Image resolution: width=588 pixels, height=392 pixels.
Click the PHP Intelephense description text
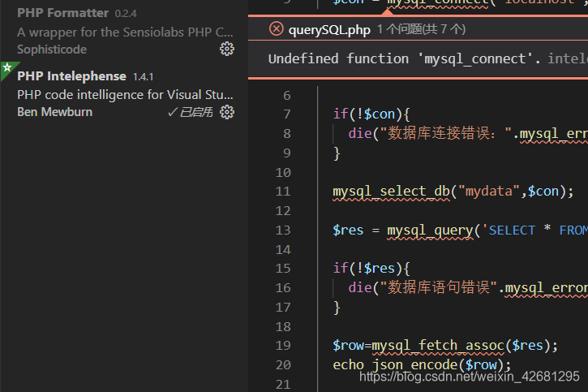tap(125, 95)
